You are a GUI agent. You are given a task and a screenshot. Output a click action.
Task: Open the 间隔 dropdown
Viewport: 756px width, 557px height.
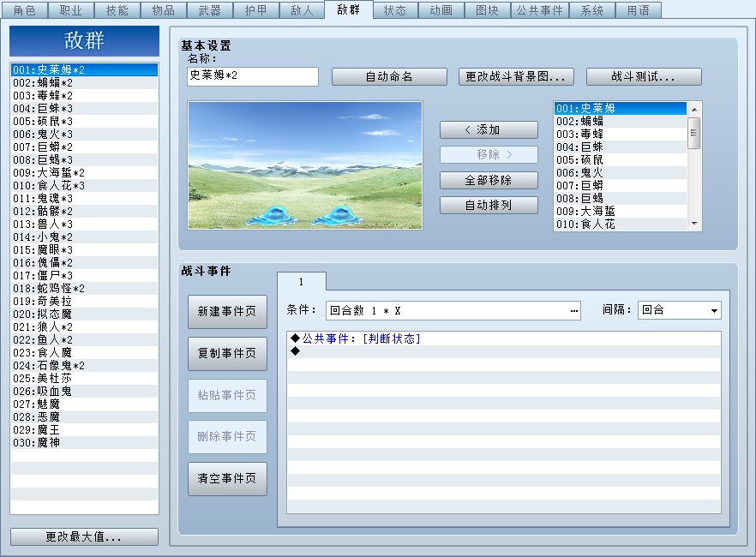coord(680,310)
